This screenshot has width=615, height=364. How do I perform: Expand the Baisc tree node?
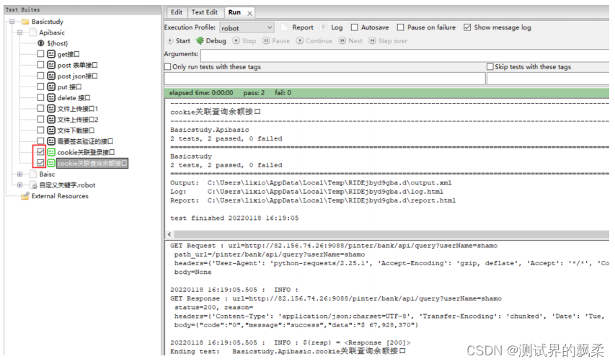pos(20,174)
